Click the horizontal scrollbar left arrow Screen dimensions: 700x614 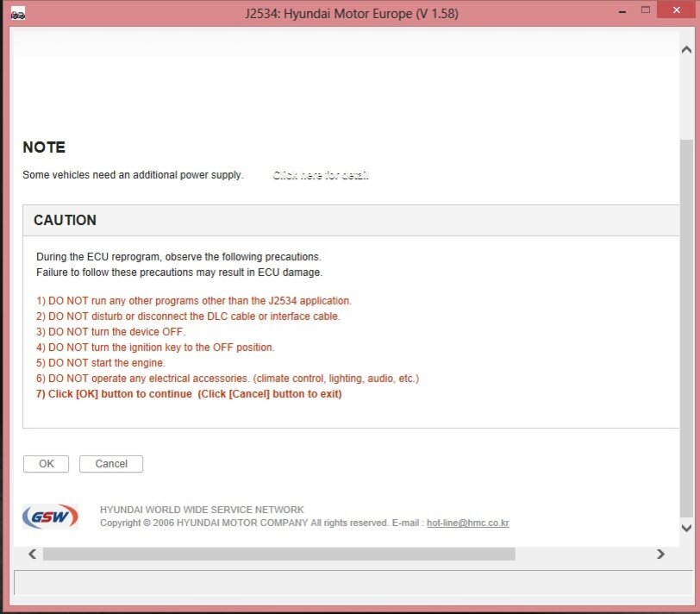(32, 554)
